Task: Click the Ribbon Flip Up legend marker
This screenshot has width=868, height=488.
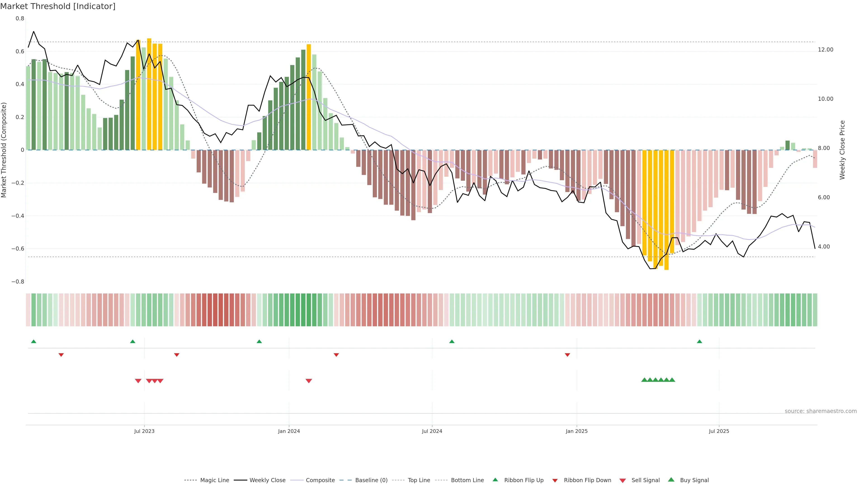Action: [495, 480]
